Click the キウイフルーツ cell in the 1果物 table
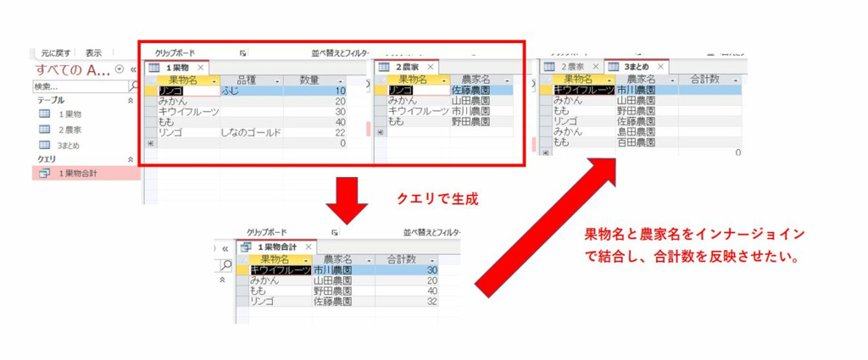Image resolution: width=868 pixels, height=360 pixels. (188, 112)
